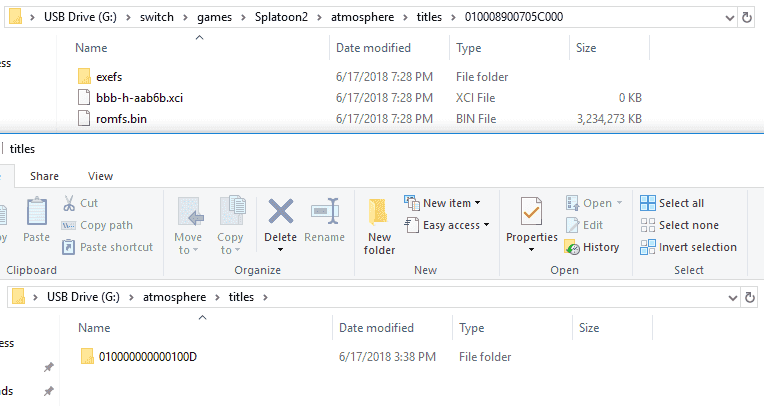Go to games folder in breadcrumb

(x=214, y=17)
